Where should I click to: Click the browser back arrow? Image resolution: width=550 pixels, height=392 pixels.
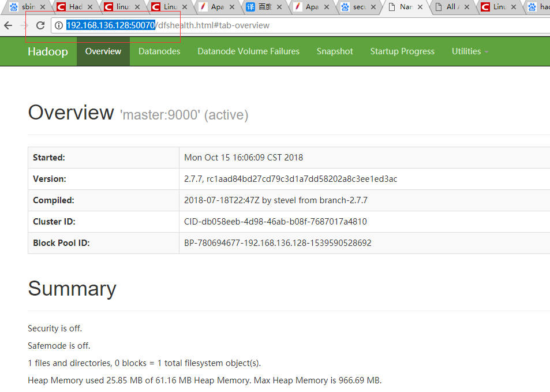coord(8,25)
